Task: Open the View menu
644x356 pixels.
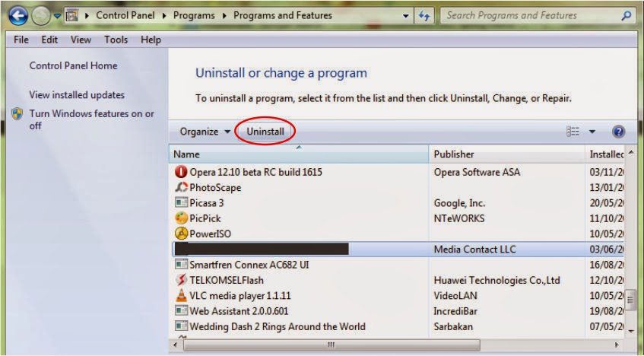Action: (x=81, y=40)
